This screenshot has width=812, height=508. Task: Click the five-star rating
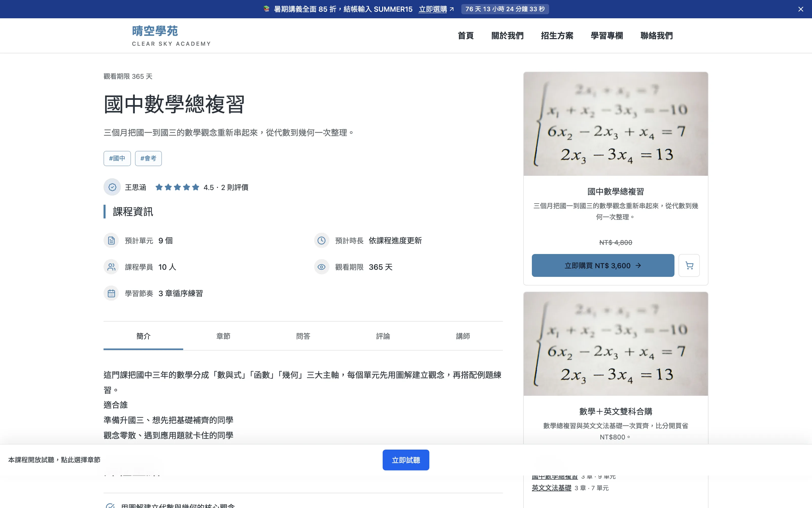click(x=177, y=187)
